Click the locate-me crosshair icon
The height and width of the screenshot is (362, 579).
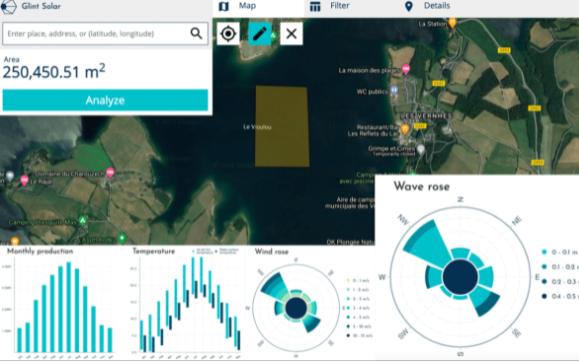228,34
